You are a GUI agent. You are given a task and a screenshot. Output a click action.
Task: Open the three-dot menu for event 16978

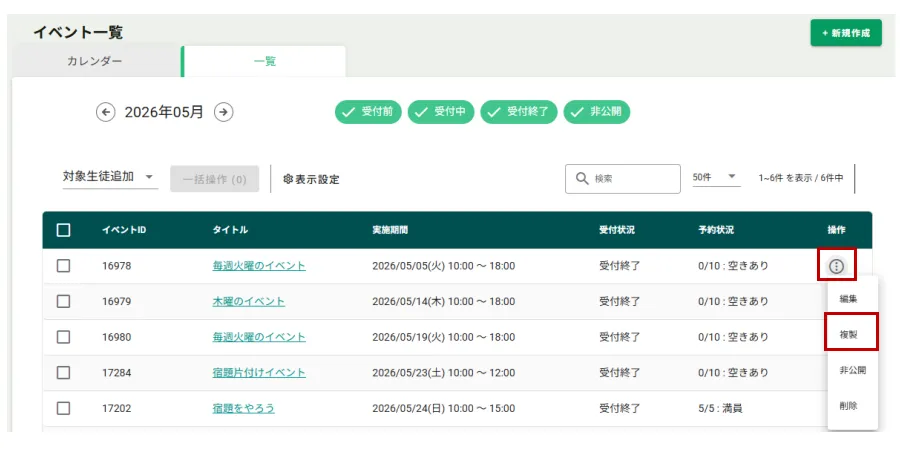[x=836, y=266]
